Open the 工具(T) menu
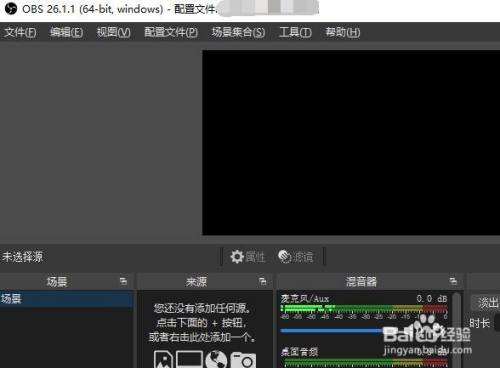Screen dimensions: 500x368 (295, 32)
